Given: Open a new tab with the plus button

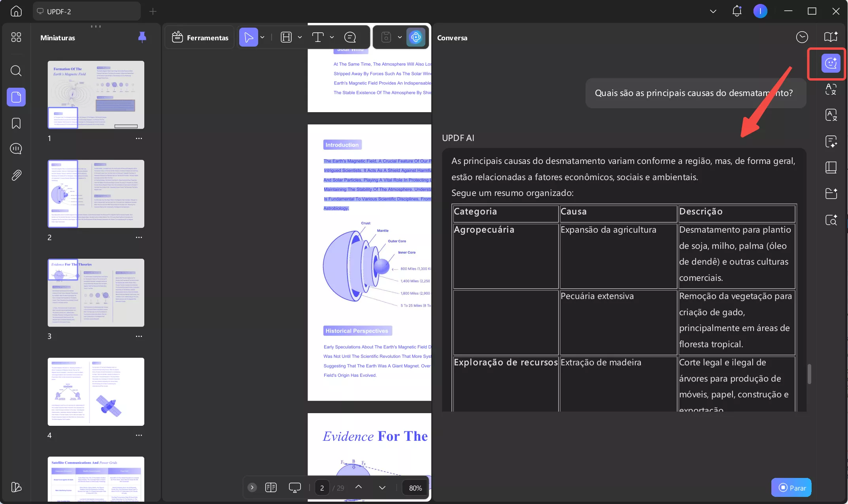Looking at the screenshot, I should [x=153, y=11].
